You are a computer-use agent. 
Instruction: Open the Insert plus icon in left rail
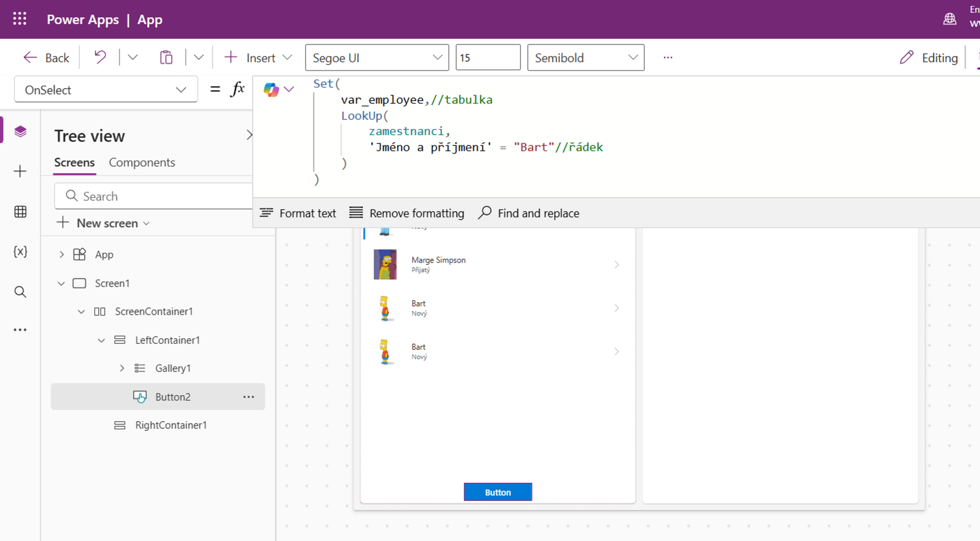click(20, 171)
